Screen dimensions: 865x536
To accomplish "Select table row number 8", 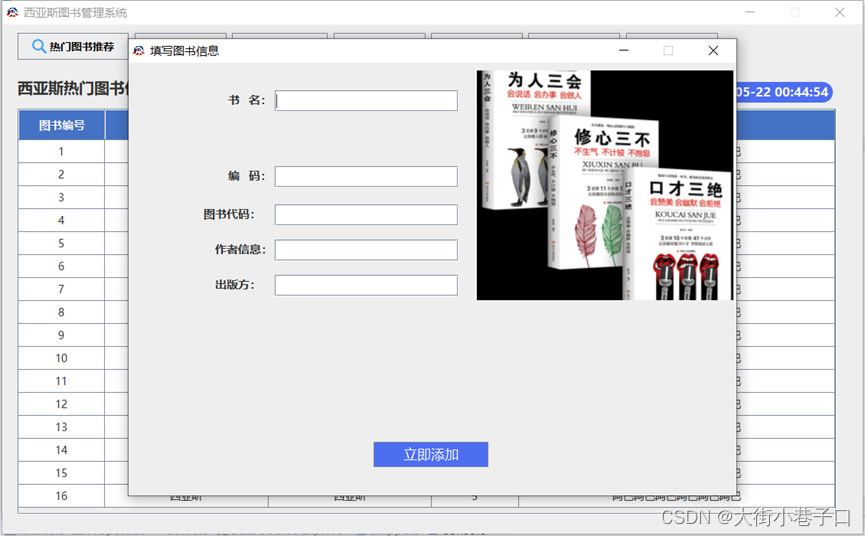I will coord(61,312).
